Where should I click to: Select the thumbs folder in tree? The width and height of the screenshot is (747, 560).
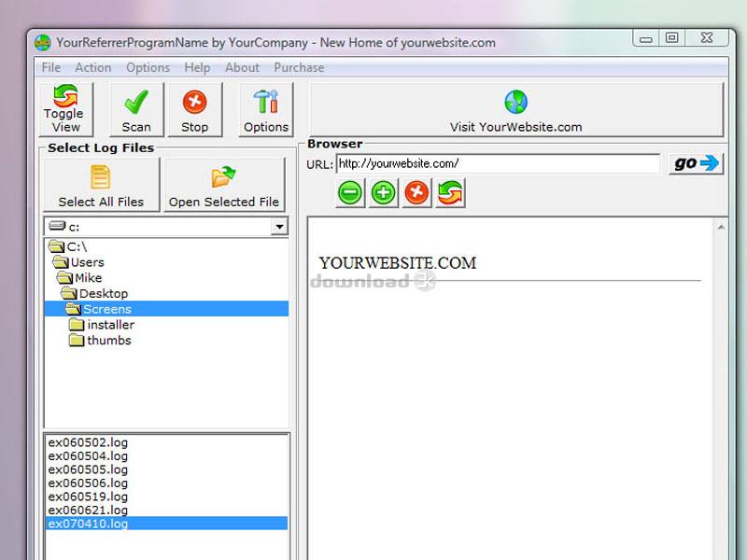101,341
